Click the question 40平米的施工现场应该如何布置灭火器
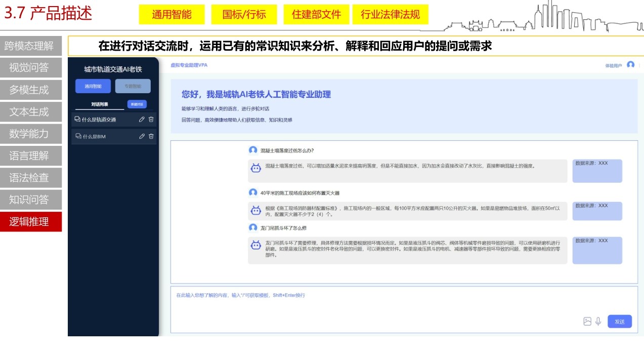 pyautogui.click(x=300, y=193)
